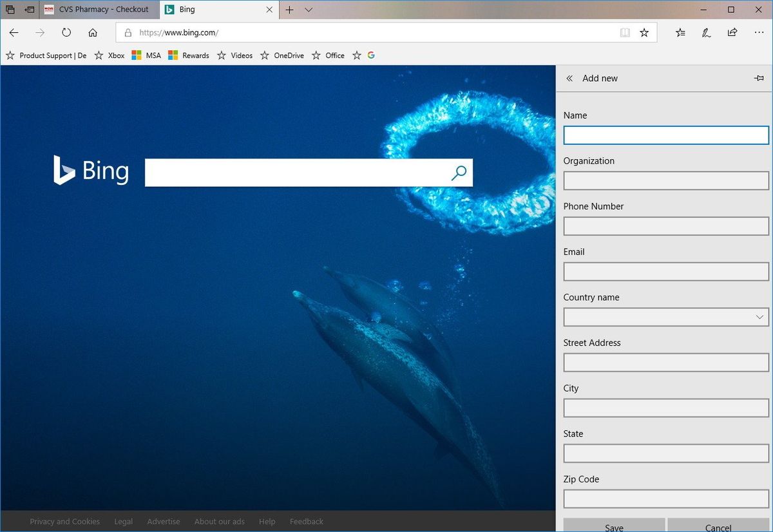The image size is (773, 532).
Task: Refresh the Bing page
Action: 66,32
